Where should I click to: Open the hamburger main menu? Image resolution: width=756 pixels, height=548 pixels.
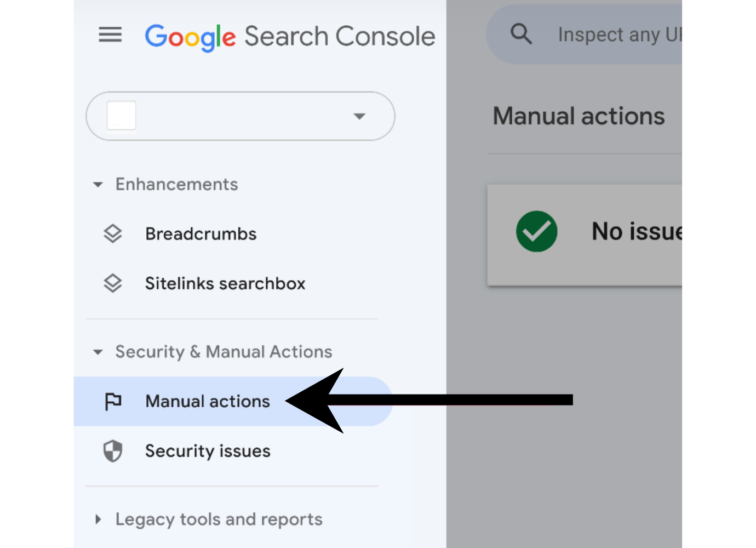(110, 36)
